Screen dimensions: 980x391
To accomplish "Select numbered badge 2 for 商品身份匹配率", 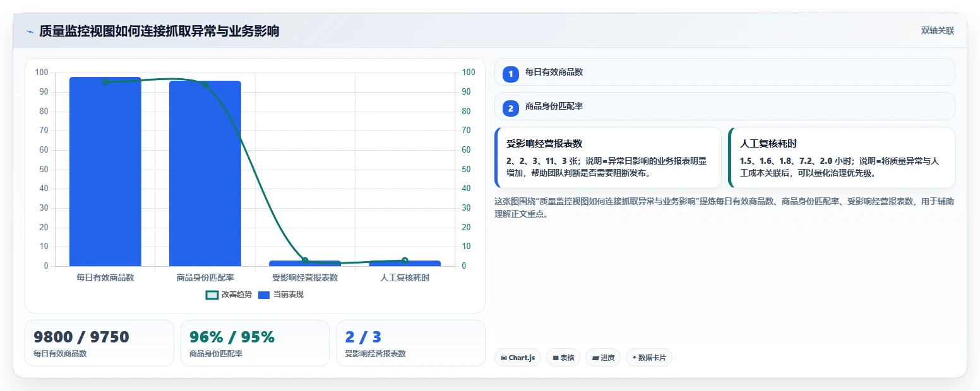I will pos(510,108).
